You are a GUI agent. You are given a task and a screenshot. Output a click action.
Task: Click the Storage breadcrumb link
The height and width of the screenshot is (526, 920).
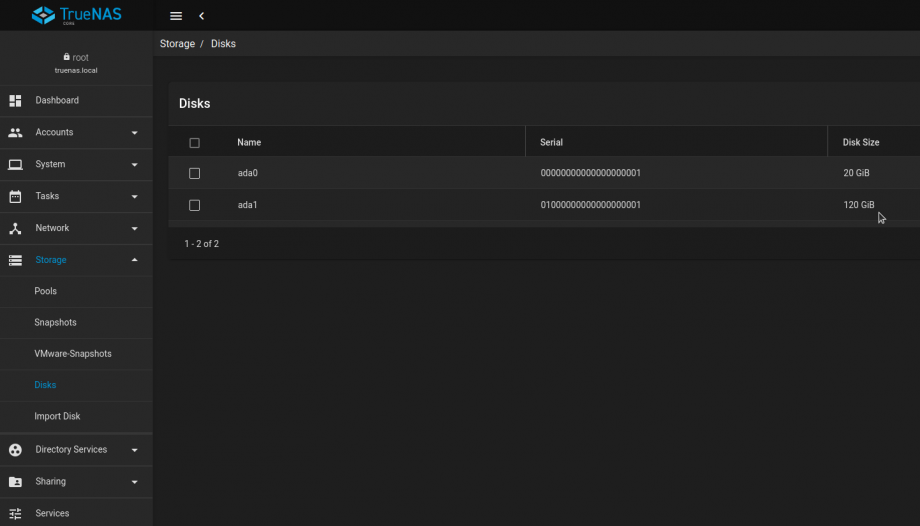(177, 44)
